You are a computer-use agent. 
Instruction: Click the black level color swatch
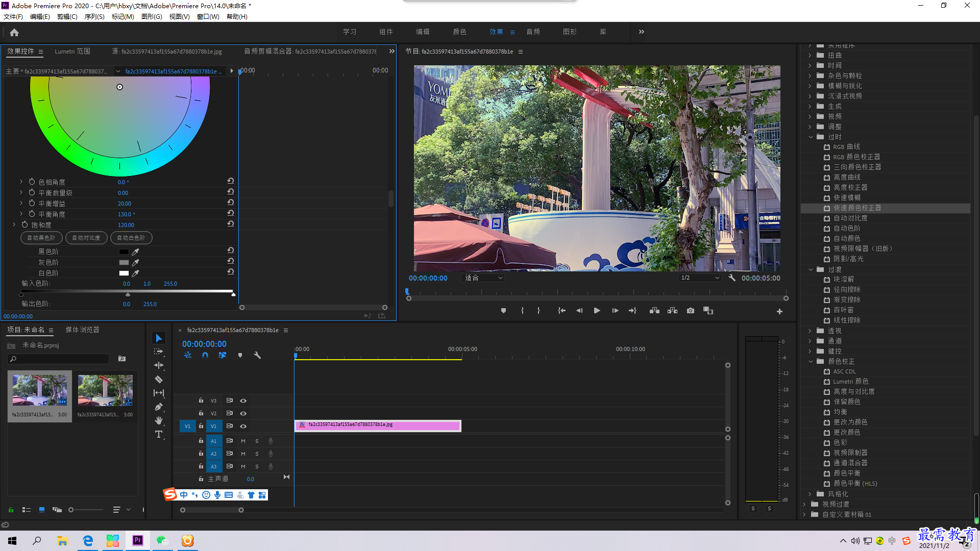(124, 252)
